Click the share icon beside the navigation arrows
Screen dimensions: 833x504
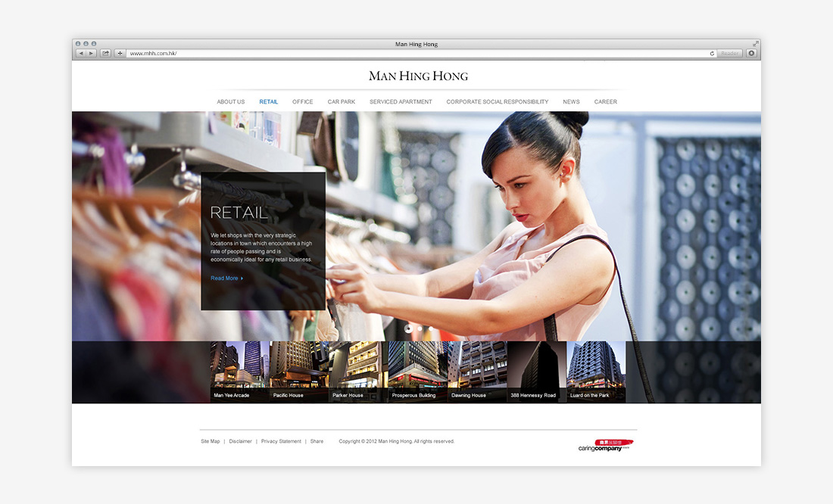coord(105,53)
